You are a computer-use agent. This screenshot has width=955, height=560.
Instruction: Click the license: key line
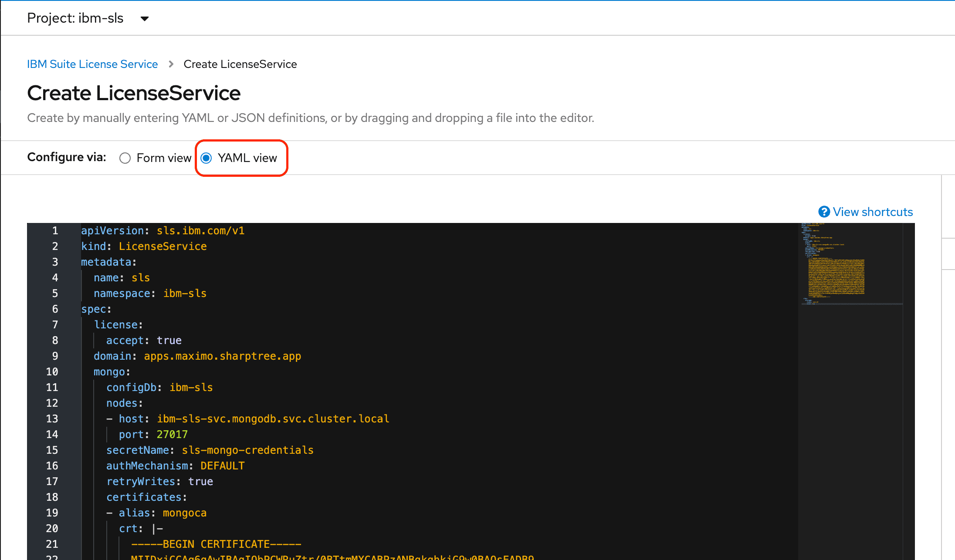[119, 325]
